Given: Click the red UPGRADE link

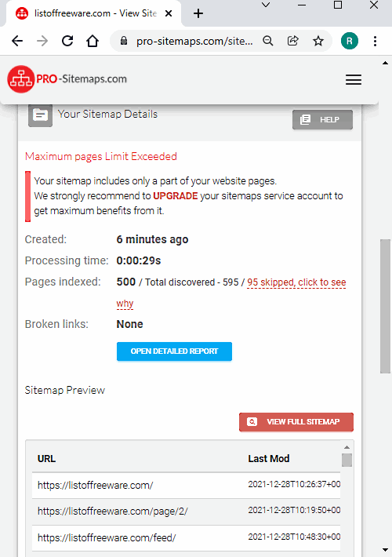Looking at the screenshot, I should pos(175,196).
